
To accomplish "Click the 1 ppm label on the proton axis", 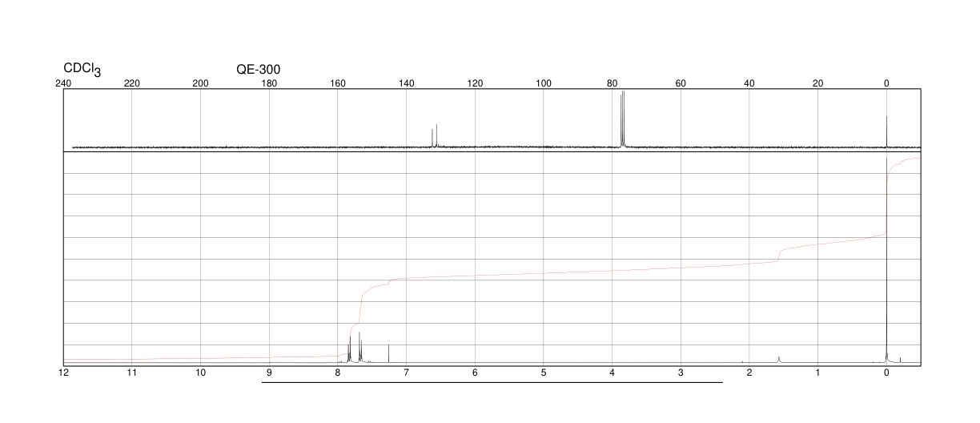I will point(818,373).
